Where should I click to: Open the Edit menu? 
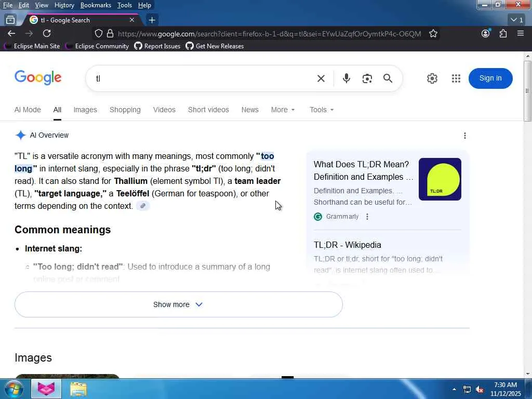[x=23, y=5]
